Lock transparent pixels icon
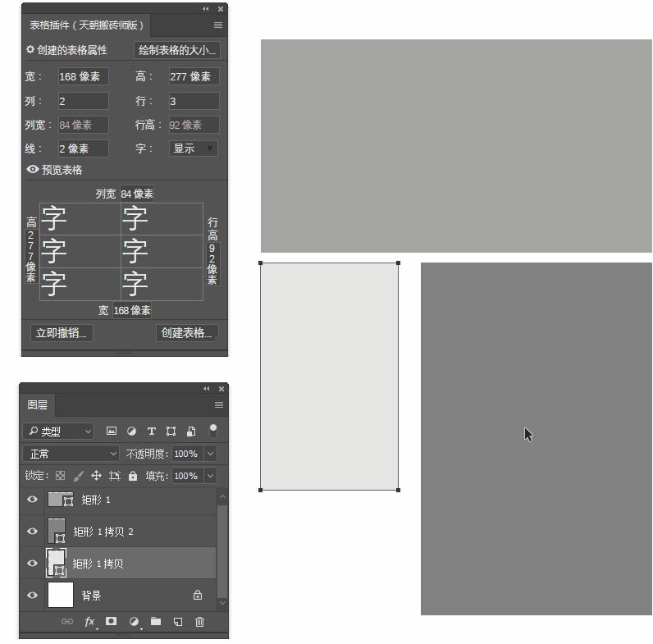 click(x=61, y=476)
